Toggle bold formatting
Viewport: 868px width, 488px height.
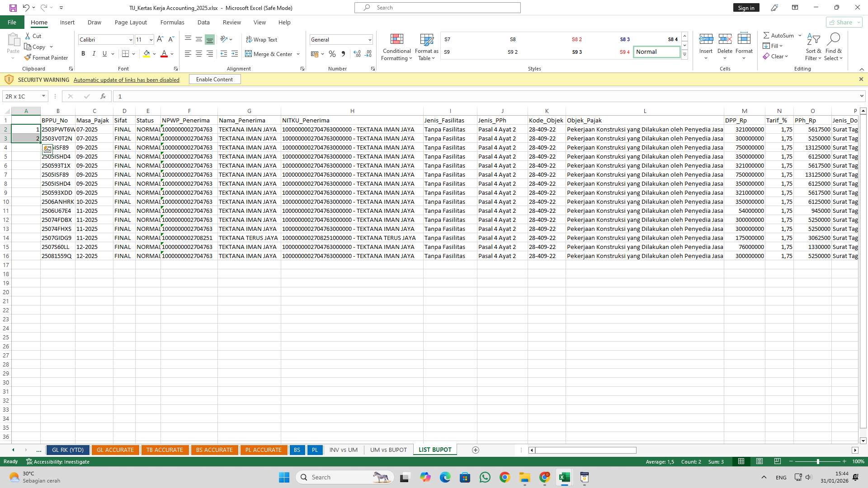click(83, 53)
